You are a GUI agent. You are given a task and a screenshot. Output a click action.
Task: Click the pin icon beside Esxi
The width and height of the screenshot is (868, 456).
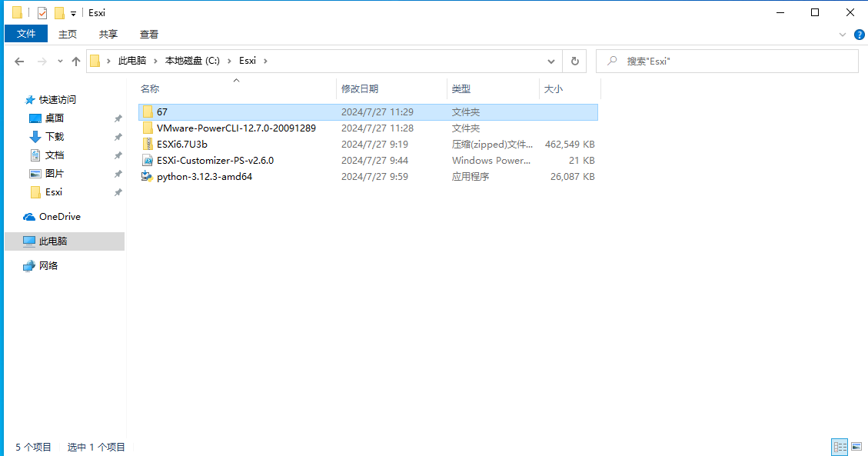click(118, 192)
